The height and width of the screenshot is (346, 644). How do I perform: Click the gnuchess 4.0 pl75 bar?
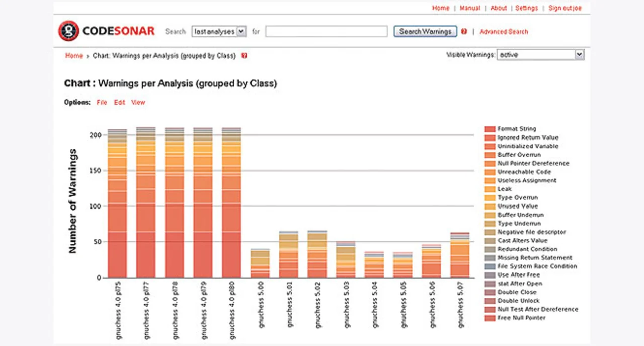pyautogui.click(x=117, y=203)
